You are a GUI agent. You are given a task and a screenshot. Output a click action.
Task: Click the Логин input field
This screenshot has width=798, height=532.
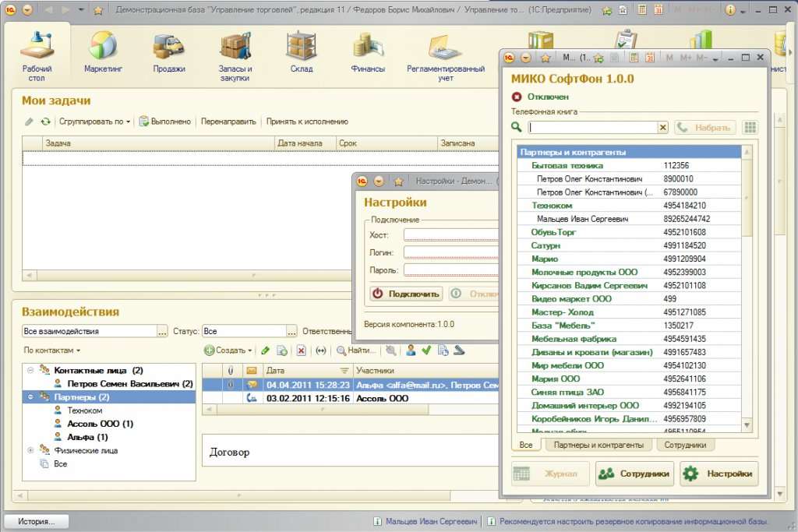coord(451,253)
